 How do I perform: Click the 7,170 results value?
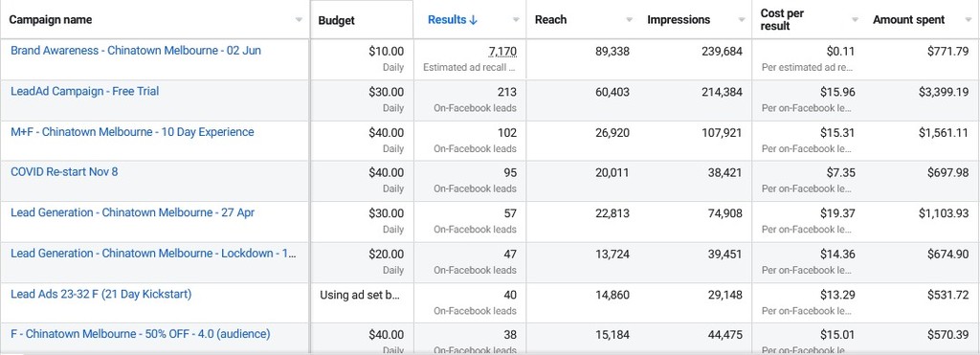pos(502,52)
